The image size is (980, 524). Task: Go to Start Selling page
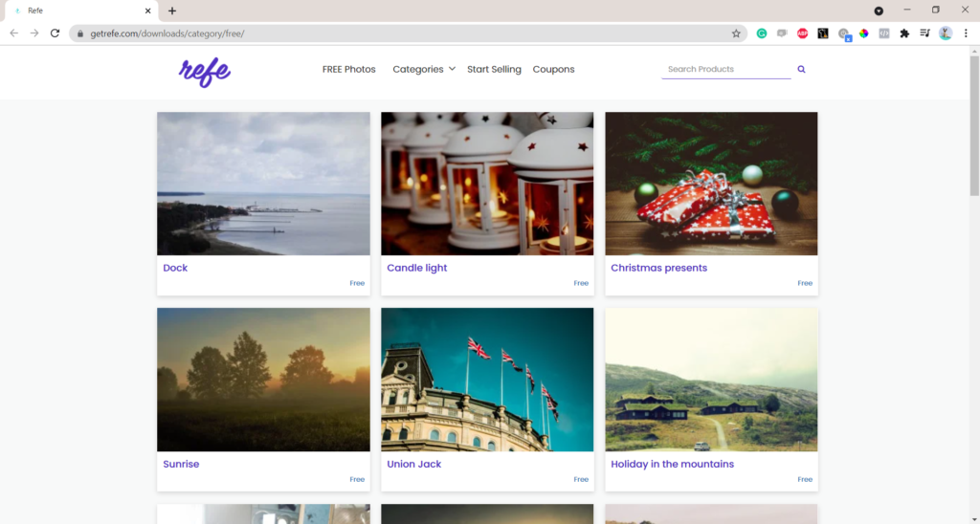pyautogui.click(x=494, y=70)
